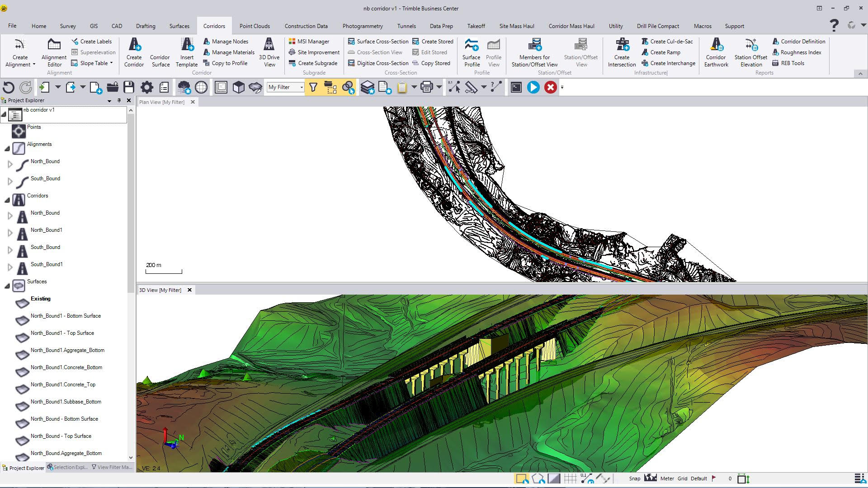This screenshot has height=488, width=868.
Task: Open the Alignment Editor tool
Action: pyautogui.click(x=54, y=52)
